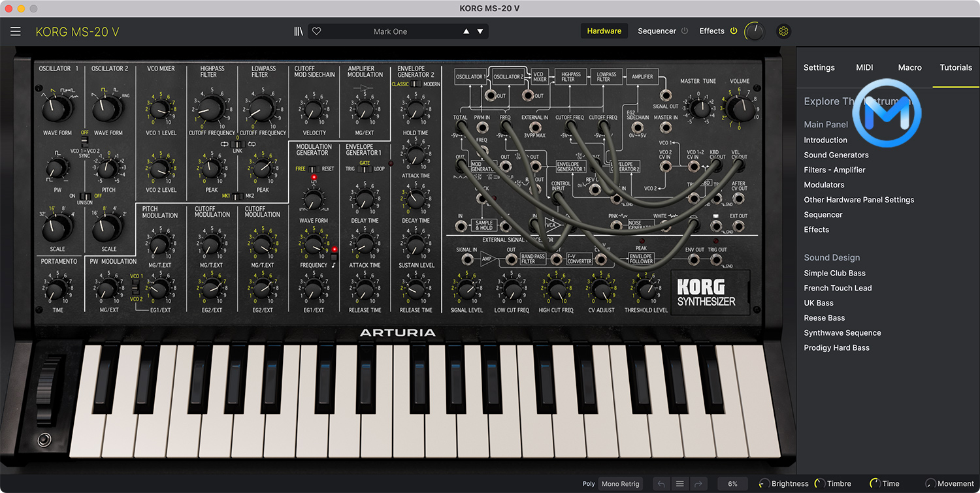Open Other Hardware Panel Settings tutorial
The height and width of the screenshot is (493, 980).
tap(858, 200)
